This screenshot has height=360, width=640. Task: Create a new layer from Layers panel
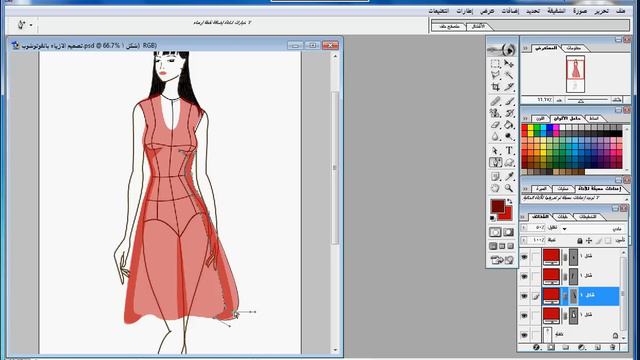tap(597, 347)
